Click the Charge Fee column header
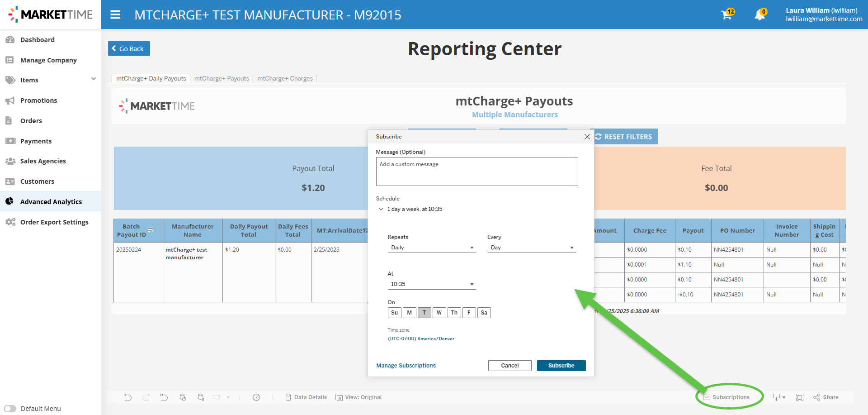The height and width of the screenshot is (415, 868). (x=650, y=230)
